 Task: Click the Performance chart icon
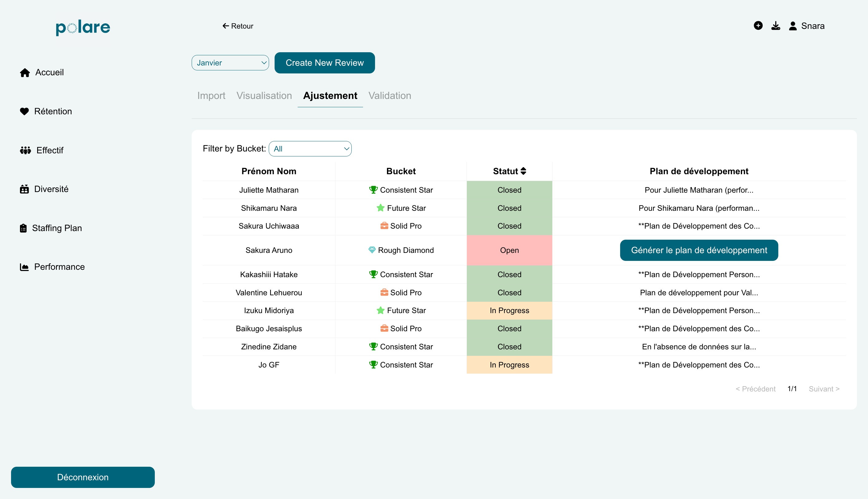(x=24, y=267)
